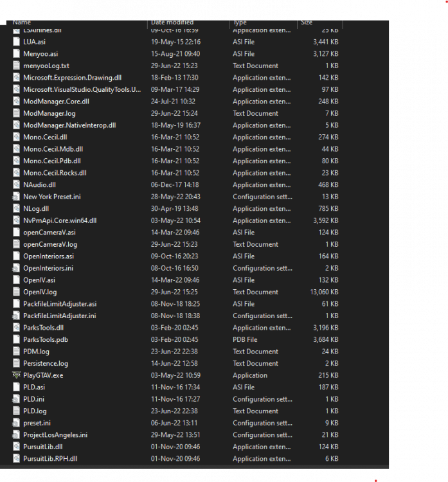Screen dimensions: 448x482
Task: Click the PDB File type cell
Action: tap(245, 340)
